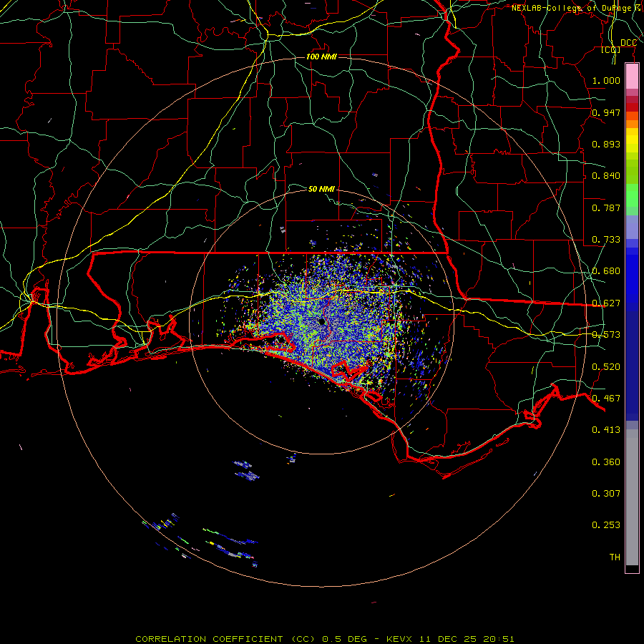Click the 11 DEC 25 date in the caption
Viewport: 644px width, 644px height.
point(448,639)
